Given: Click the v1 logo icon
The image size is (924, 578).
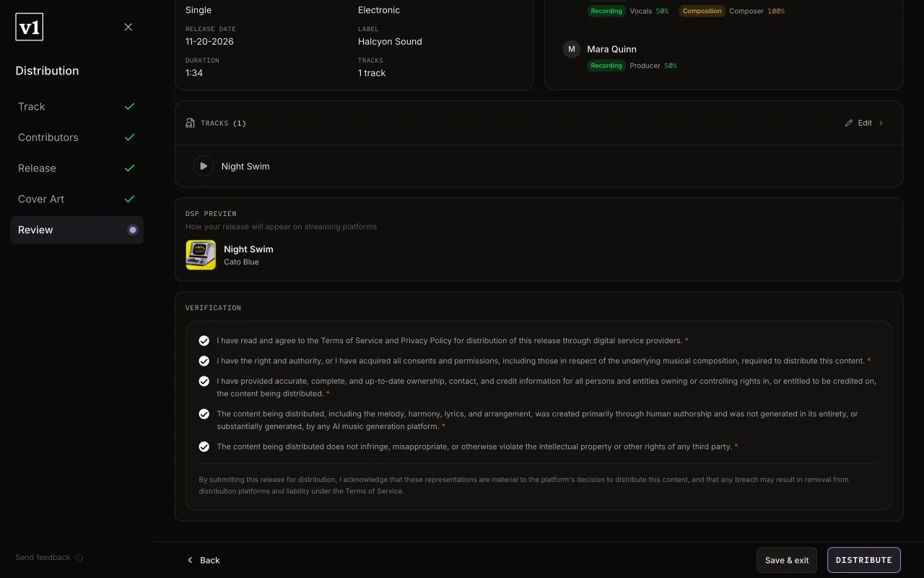Looking at the screenshot, I should click(x=29, y=27).
